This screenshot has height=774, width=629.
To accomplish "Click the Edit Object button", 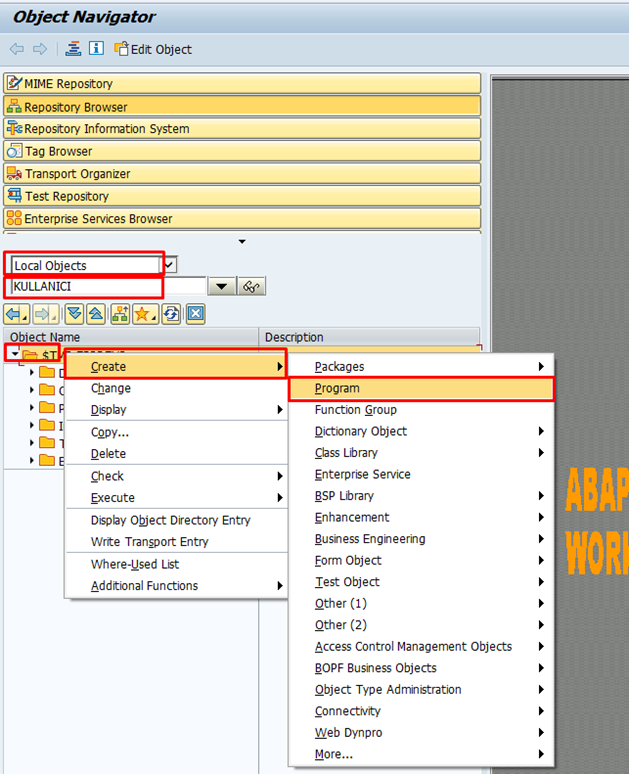I will [153, 49].
